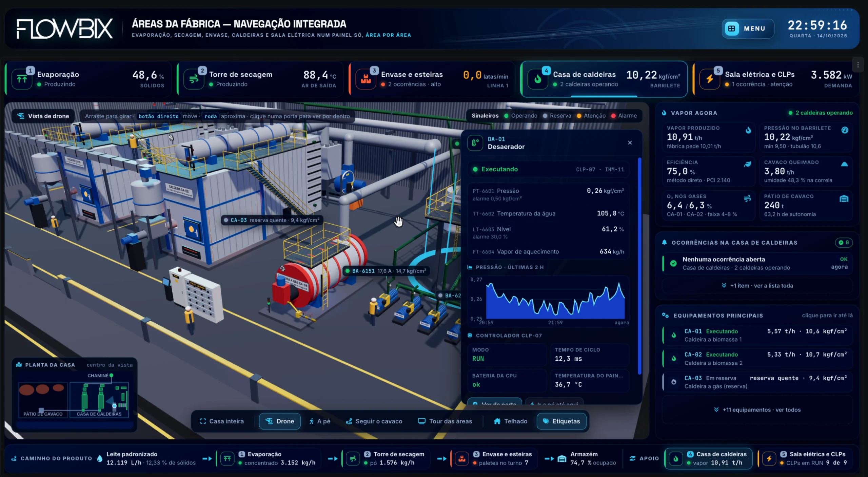The height and width of the screenshot is (477, 868).
Task: Click the Planta da casa minimap
Action: click(x=74, y=395)
